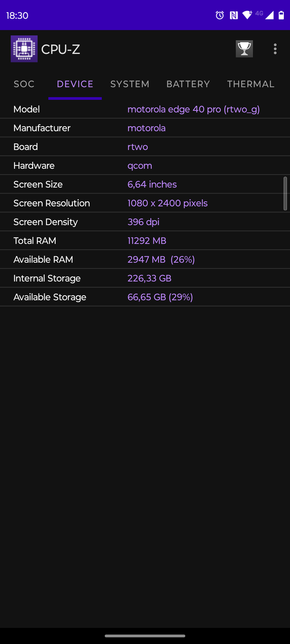Tap the battery status icon
Viewport: 290px width, 644px height.
281,15
